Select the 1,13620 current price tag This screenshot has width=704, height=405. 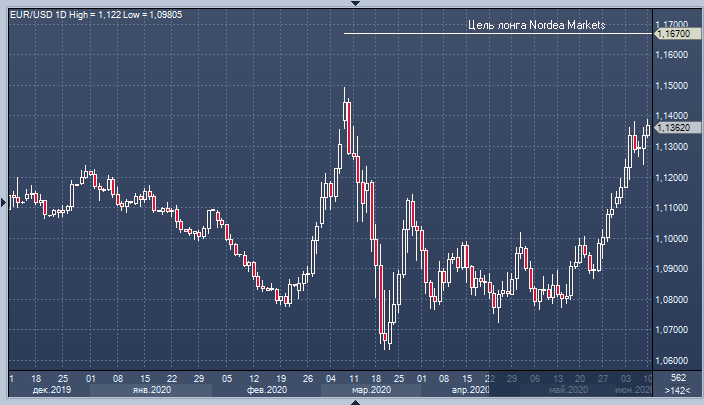pyautogui.click(x=672, y=128)
